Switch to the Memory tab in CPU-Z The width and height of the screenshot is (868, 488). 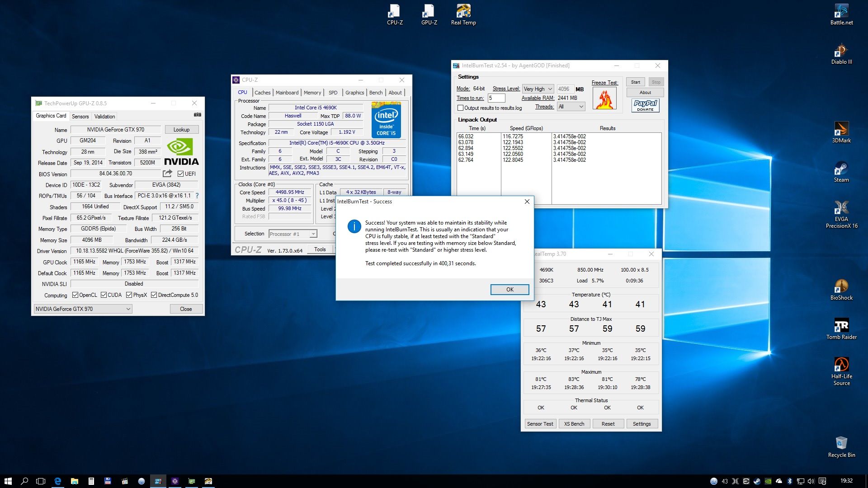pos(312,93)
